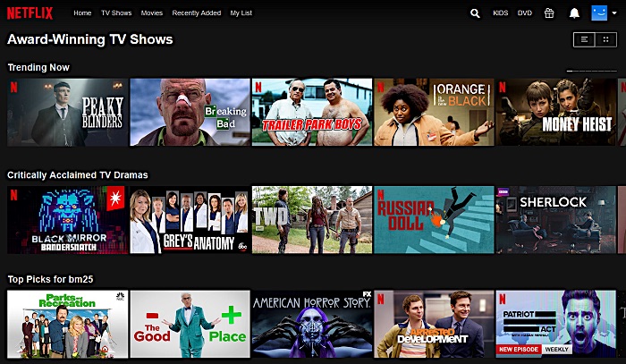Select the Sherlock show thumbnail
The width and height of the screenshot is (626, 364).
click(x=555, y=220)
